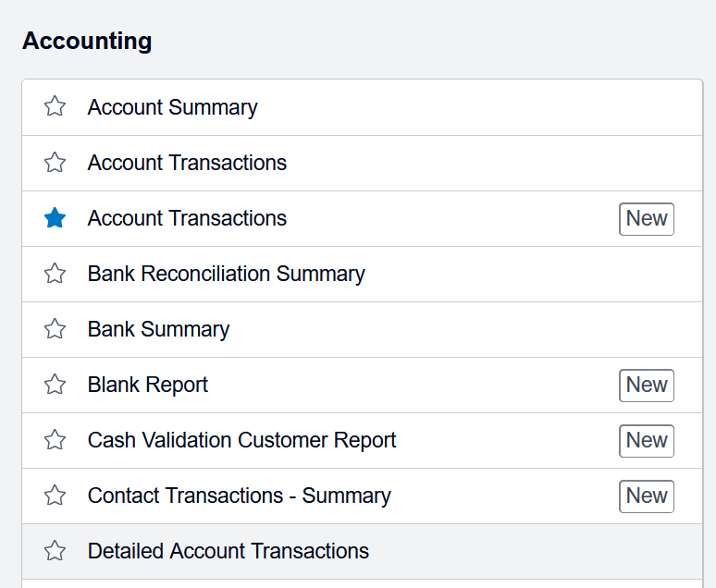Image resolution: width=716 pixels, height=588 pixels.
Task: Toggle favorite star for Blank Report
Action: pos(56,385)
